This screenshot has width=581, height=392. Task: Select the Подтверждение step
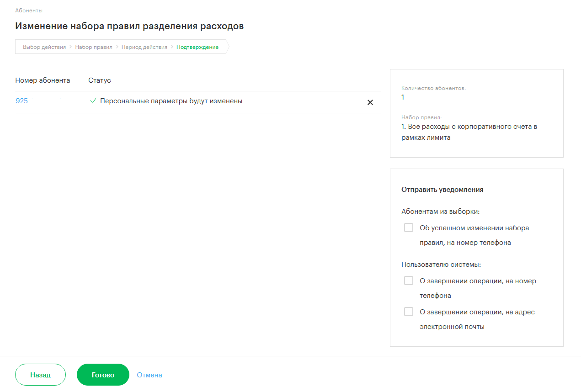[197, 47]
